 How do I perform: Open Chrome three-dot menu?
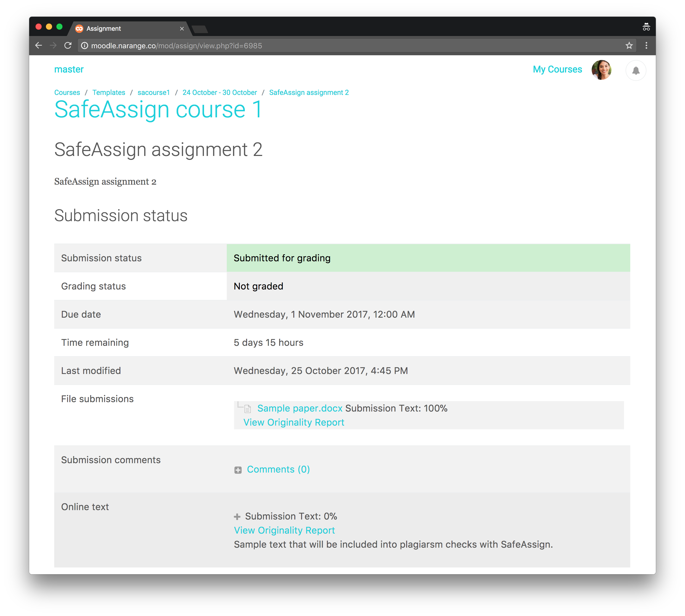[x=646, y=45]
